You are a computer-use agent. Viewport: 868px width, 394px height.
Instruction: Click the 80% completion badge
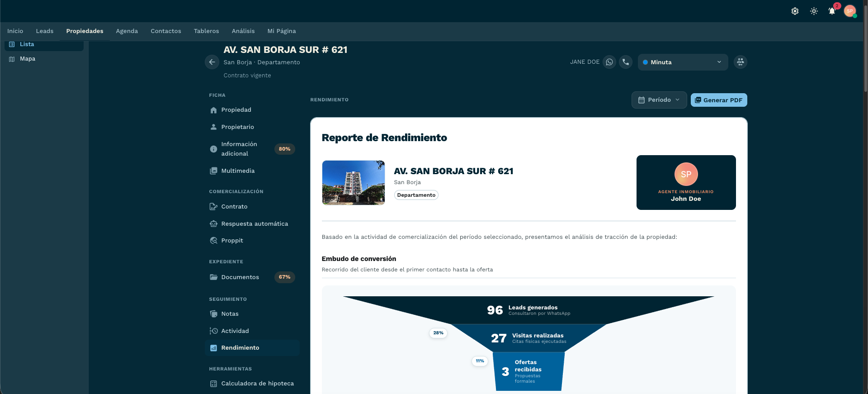pos(285,149)
